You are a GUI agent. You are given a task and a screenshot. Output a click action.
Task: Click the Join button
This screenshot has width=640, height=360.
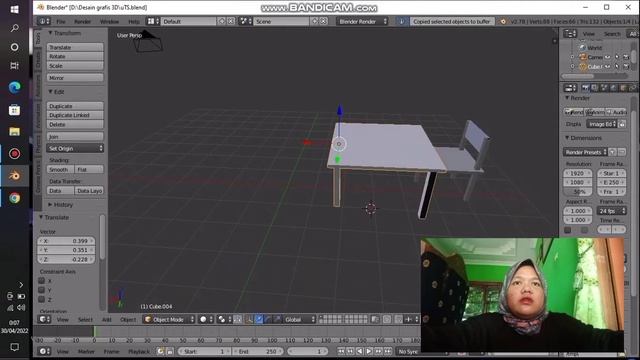tap(75, 136)
